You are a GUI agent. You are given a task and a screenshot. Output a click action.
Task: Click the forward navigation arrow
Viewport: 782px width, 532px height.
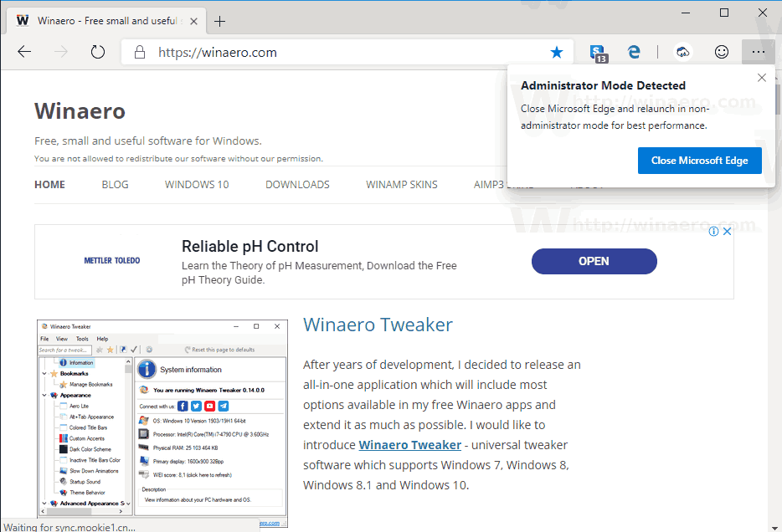[x=61, y=52]
